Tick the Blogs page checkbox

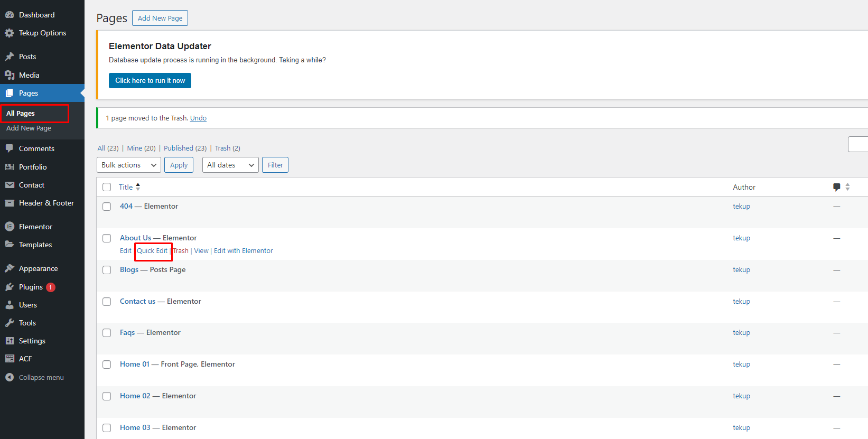[x=107, y=270]
